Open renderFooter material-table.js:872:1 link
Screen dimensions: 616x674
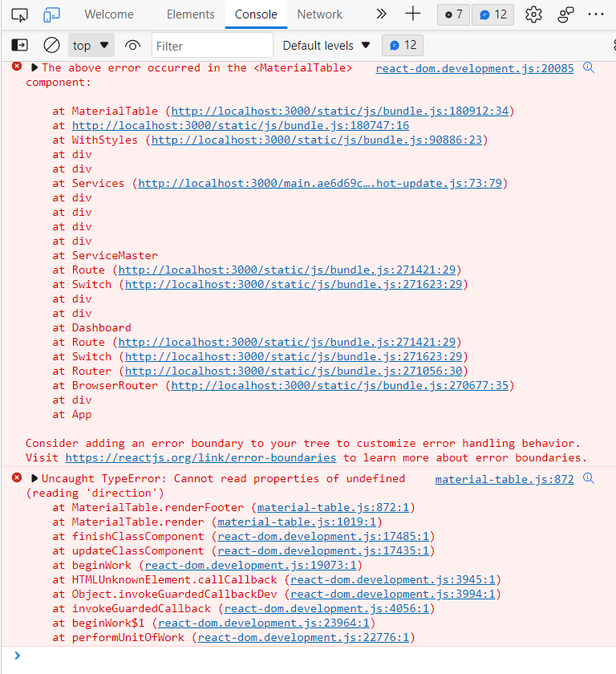click(x=333, y=507)
